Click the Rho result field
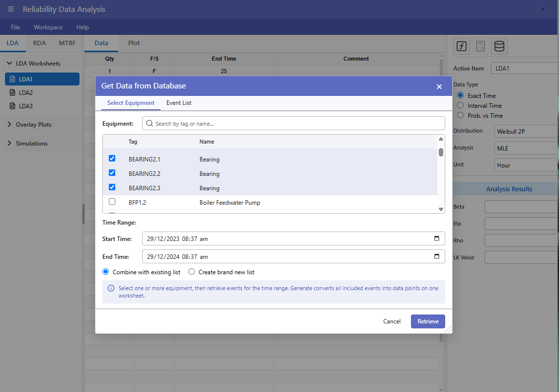 click(x=522, y=240)
